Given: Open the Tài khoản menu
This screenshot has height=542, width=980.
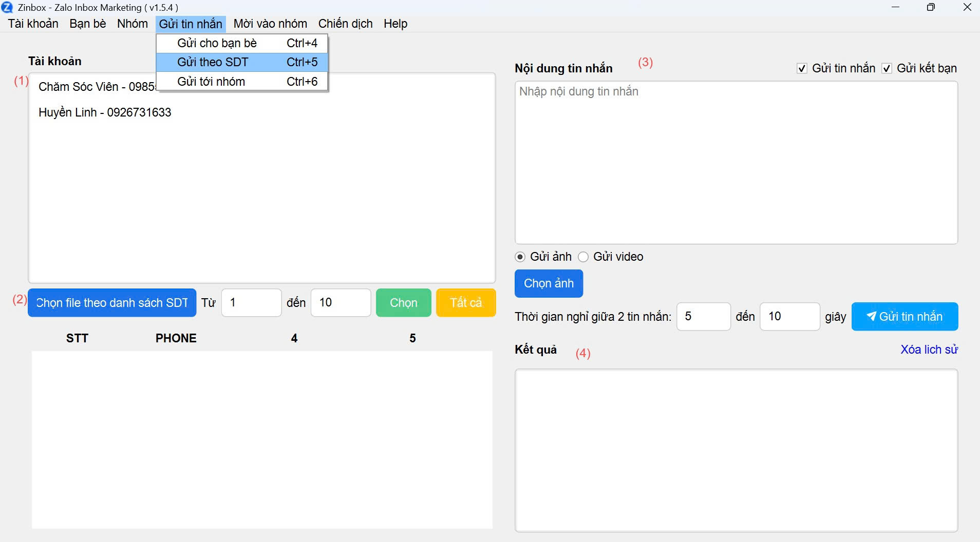Looking at the screenshot, I should pyautogui.click(x=33, y=24).
